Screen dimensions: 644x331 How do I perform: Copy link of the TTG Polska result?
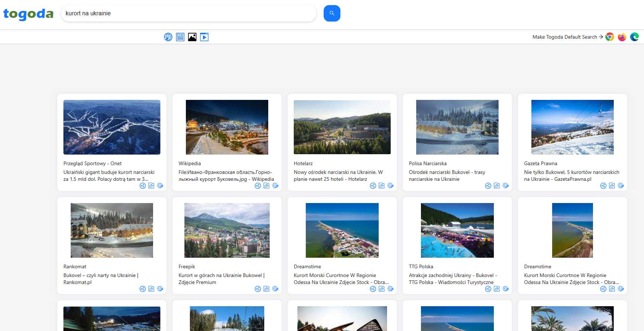497,289
